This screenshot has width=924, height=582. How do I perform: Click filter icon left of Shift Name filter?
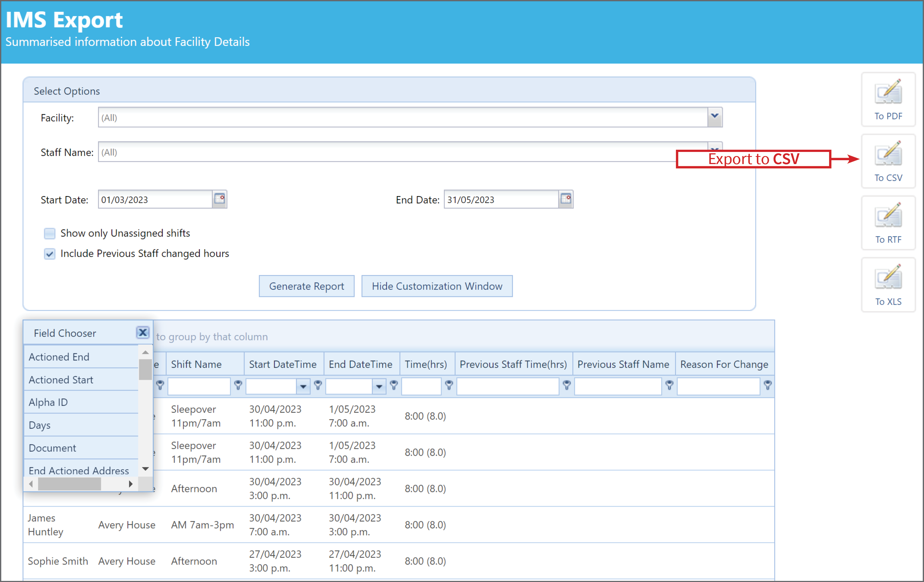pos(160,385)
